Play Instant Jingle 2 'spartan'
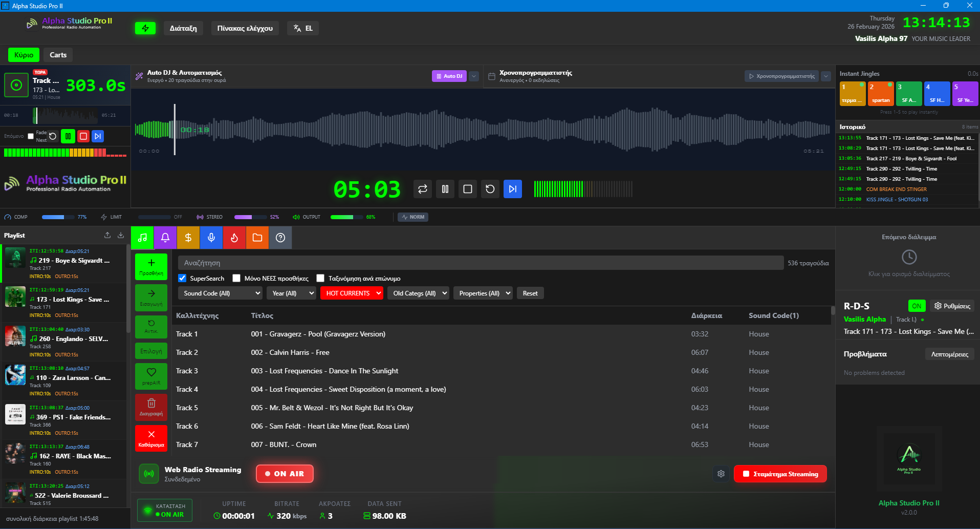 (x=880, y=93)
